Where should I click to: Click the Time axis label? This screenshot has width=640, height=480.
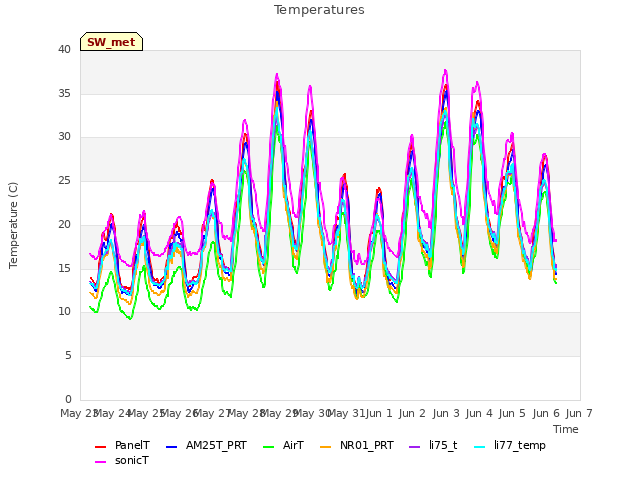tap(566, 429)
